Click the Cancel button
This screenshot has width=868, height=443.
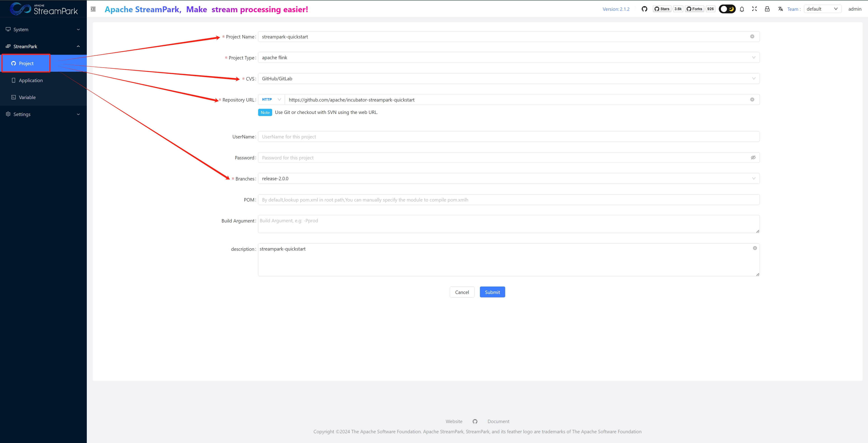tap(462, 292)
